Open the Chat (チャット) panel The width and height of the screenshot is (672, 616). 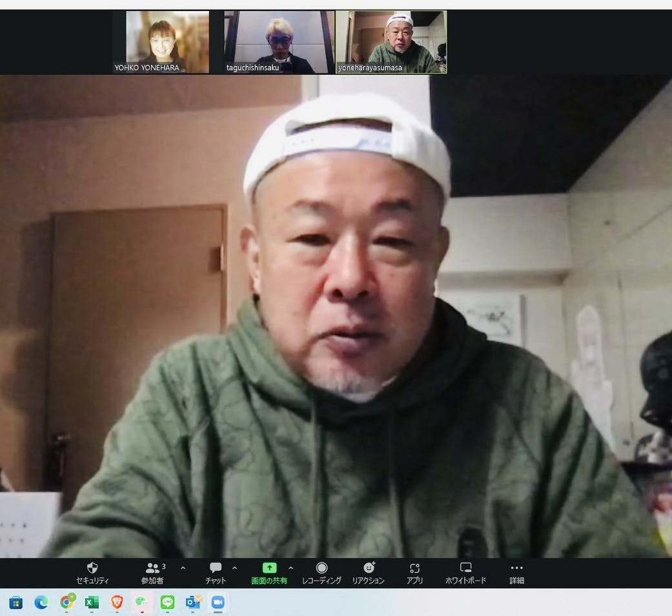coord(216,572)
